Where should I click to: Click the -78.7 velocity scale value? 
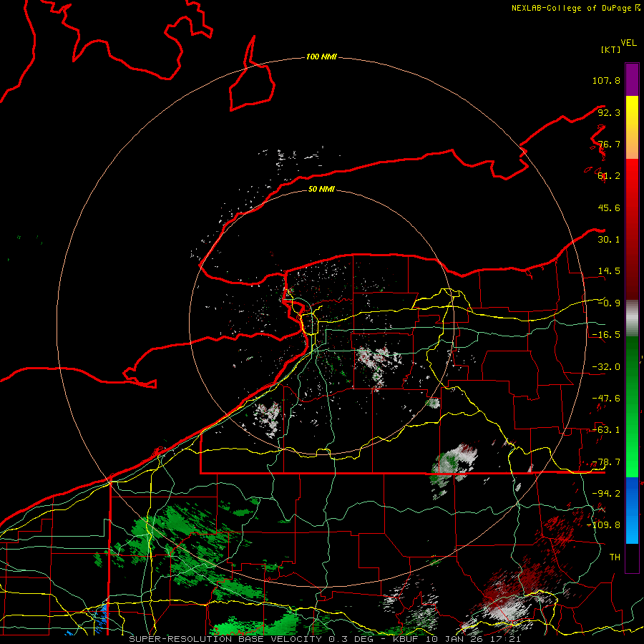point(606,462)
